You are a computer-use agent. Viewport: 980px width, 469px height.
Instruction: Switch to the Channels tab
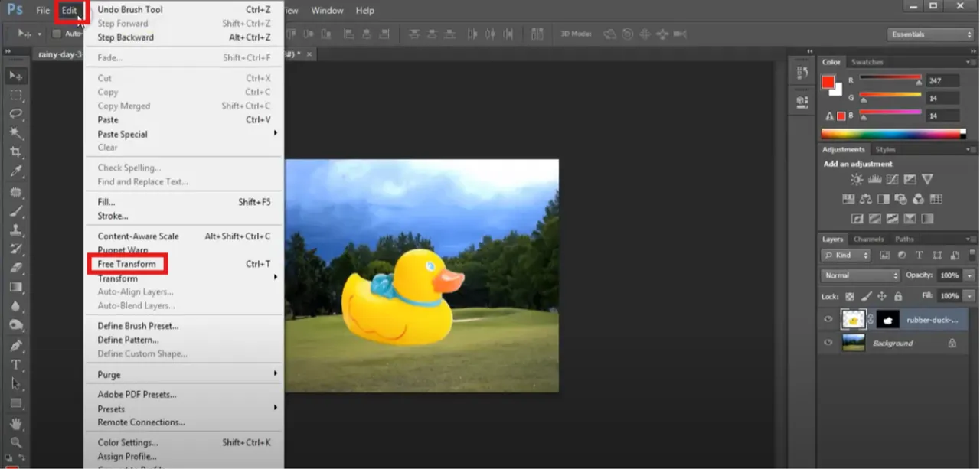point(868,239)
